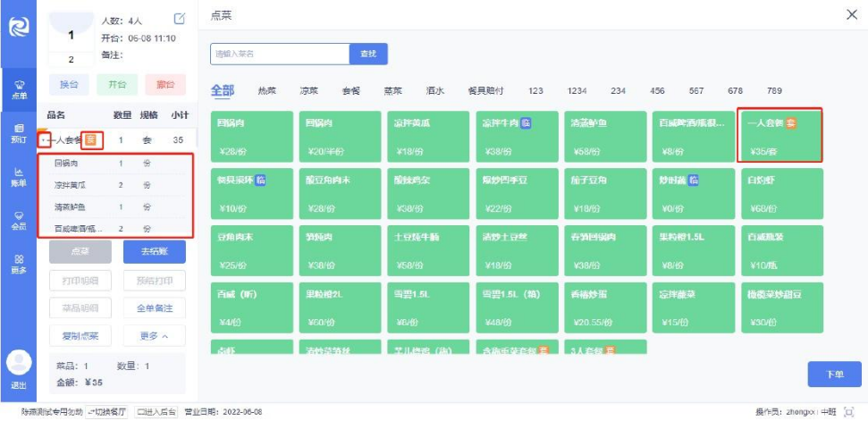Switch to the 蒸菜 category tab
This screenshot has height=421, width=868.
click(393, 91)
